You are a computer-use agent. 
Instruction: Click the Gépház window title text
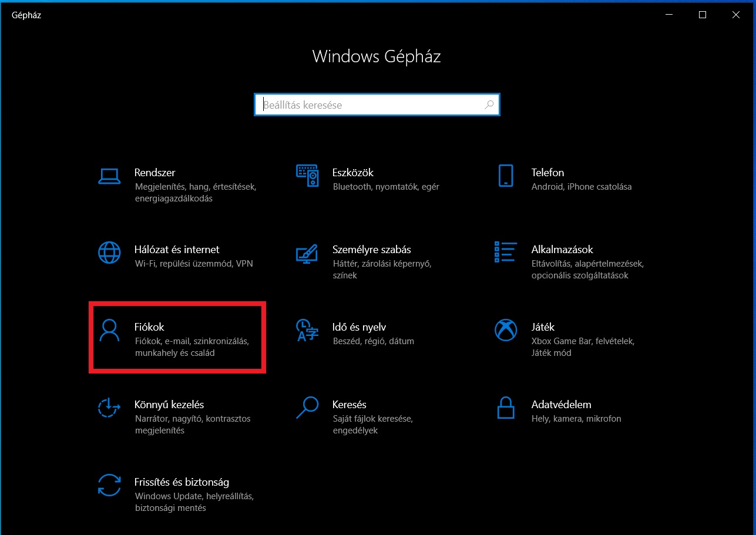click(26, 15)
